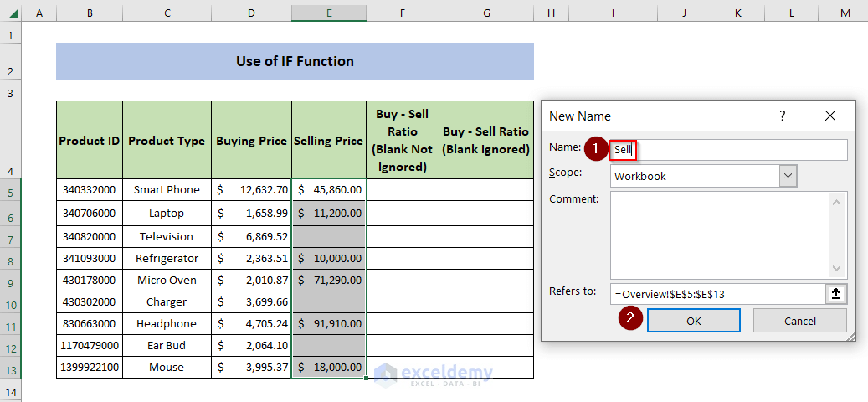Click the 'Product Type' header cell
The width and height of the screenshot is (868, 402).
[x=167, y=140]
